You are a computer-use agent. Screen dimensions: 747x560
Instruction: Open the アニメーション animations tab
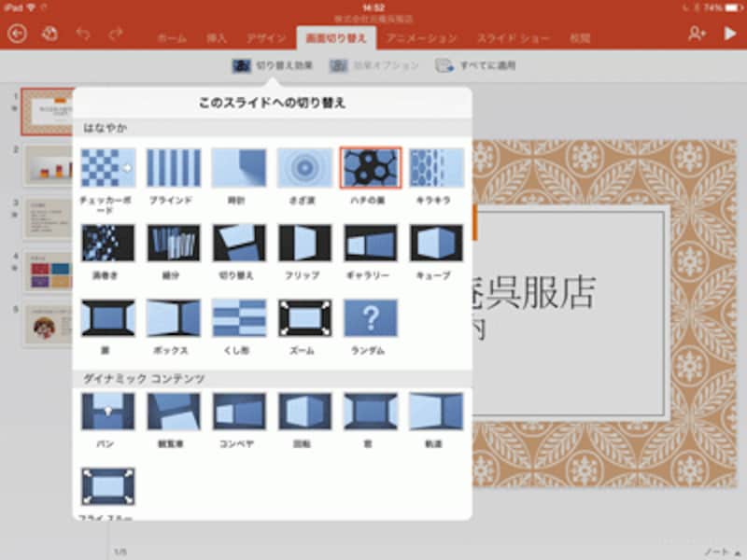pos(422,38)
